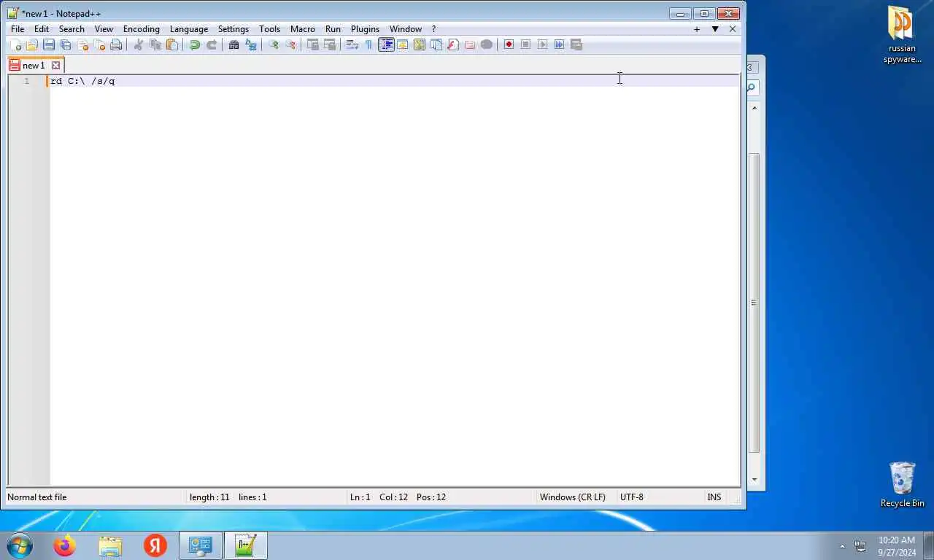The width and height of the screenshot is (934, 560).
Task: Zoom in using the toolbar magnifier
Action: 274,44
